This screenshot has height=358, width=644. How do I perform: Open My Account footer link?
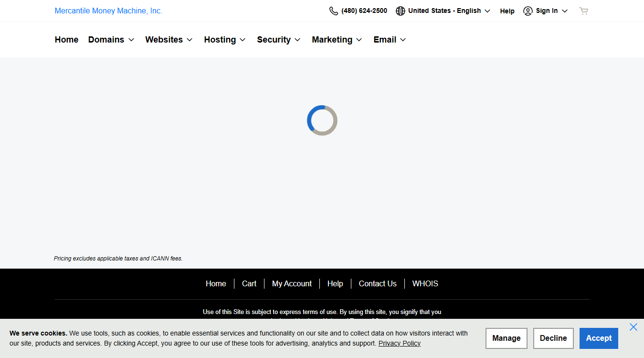pyautogui.click(x=292, y=284)
